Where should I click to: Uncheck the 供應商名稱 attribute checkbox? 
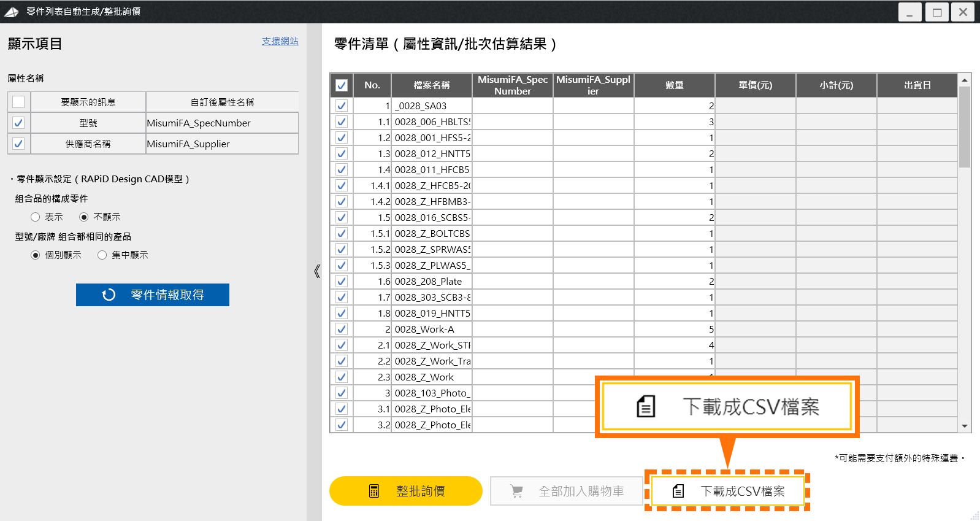18,144
